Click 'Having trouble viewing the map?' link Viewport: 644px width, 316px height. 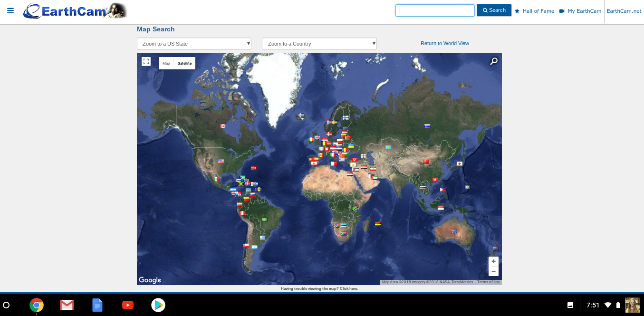point(319,288)
